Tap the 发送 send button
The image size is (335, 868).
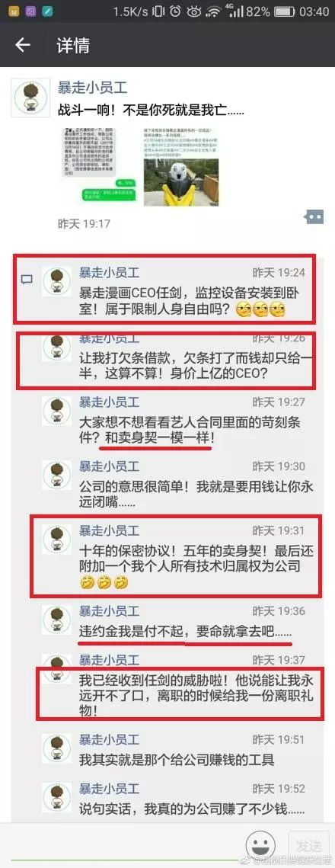(306, 845)
